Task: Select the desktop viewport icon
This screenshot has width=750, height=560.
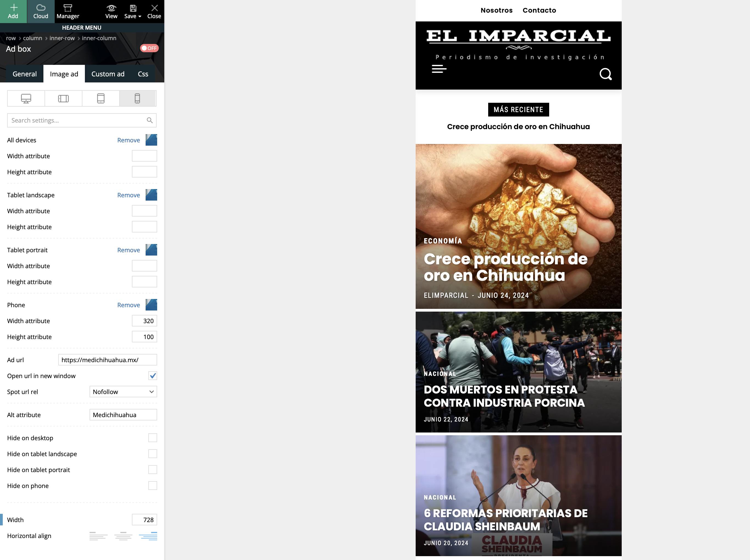Action: tap(26, 98)
